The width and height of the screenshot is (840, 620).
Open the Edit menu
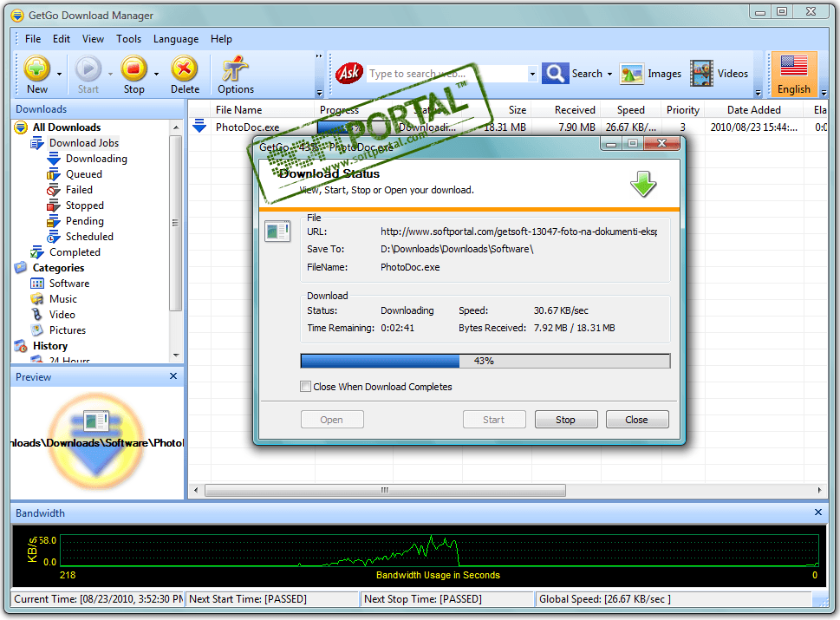tap(61, 38)
